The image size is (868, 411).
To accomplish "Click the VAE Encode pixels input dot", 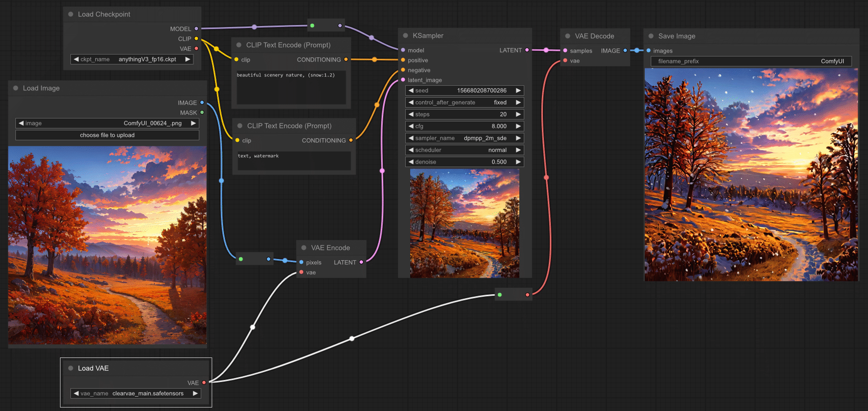I will 302,262.
